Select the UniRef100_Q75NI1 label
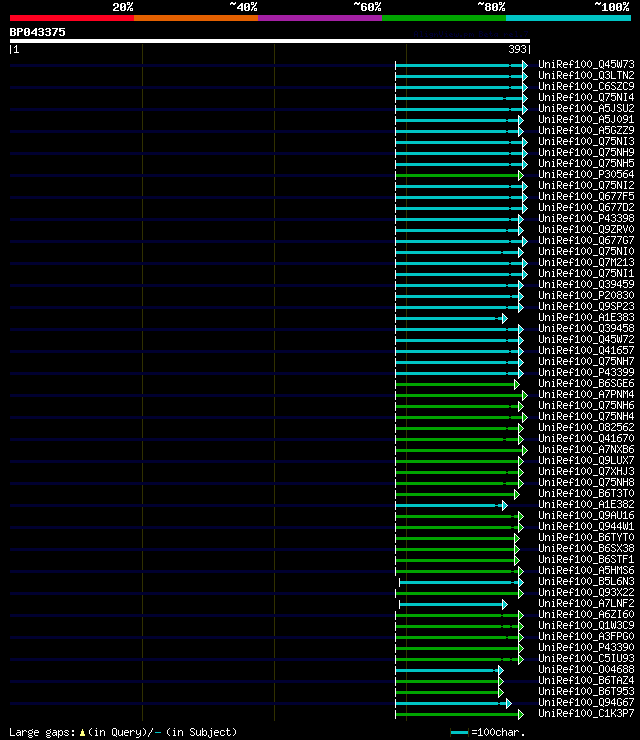 pos(586,274)
